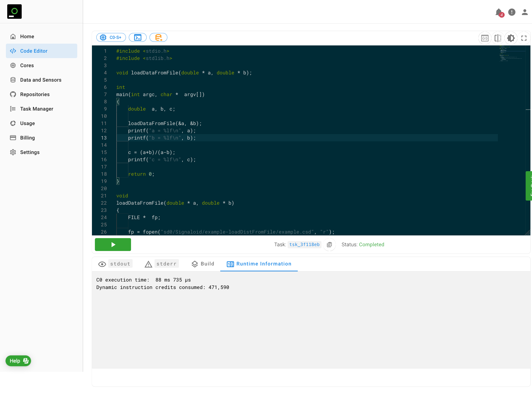Toggle the editor light/dark theme icon
The width and height of the screenshot is (532, 393).
[511, 38]
